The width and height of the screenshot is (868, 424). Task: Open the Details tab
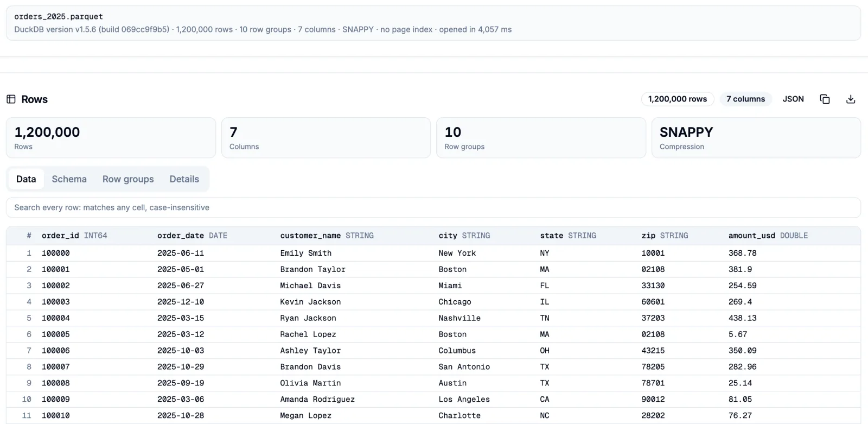point(184,179)
